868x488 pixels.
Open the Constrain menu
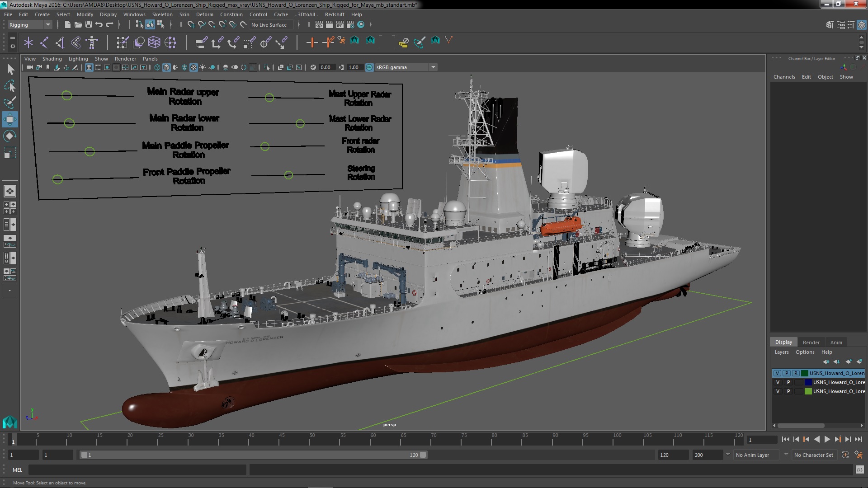(231, 14)
